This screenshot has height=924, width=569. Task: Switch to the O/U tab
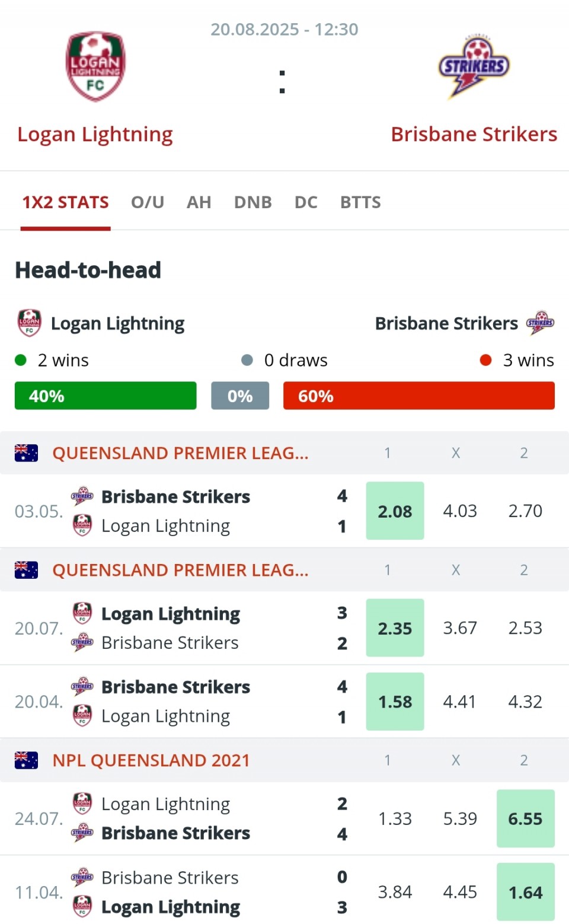click(x=148, y=202)
